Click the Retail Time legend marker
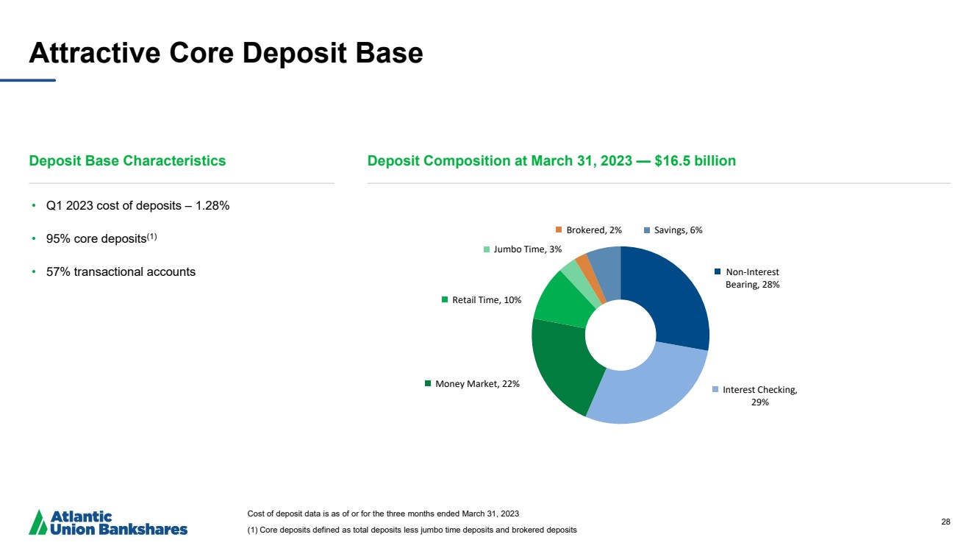Screen dimensions: 980x551 445,299
